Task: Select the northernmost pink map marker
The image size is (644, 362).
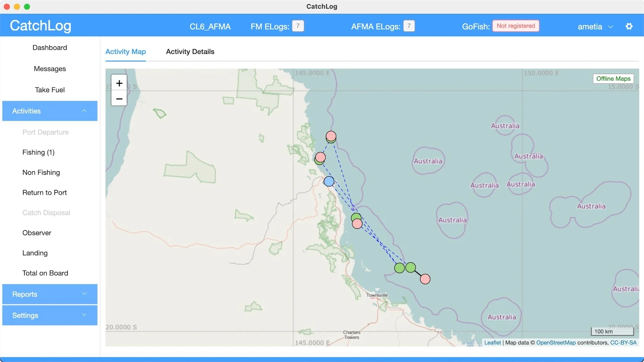Action: 331,135
